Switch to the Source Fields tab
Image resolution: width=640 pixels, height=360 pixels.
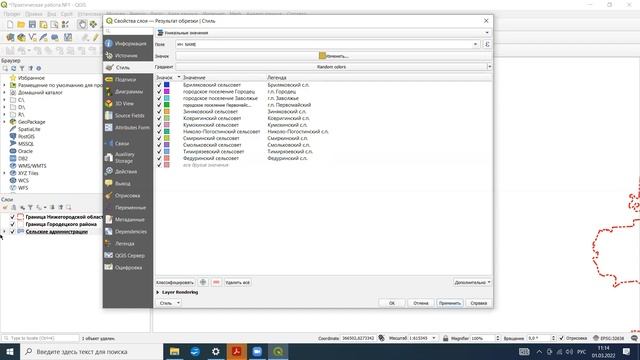click(128, 116)
